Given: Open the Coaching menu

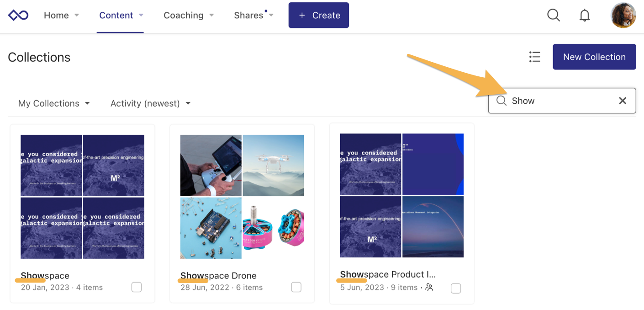Looking at the screenshot, I should [x=189, y=15].
